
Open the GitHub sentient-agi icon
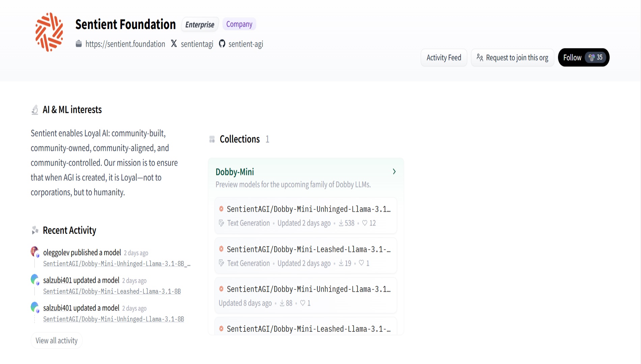pyautogui.click(x=222, y=44)
